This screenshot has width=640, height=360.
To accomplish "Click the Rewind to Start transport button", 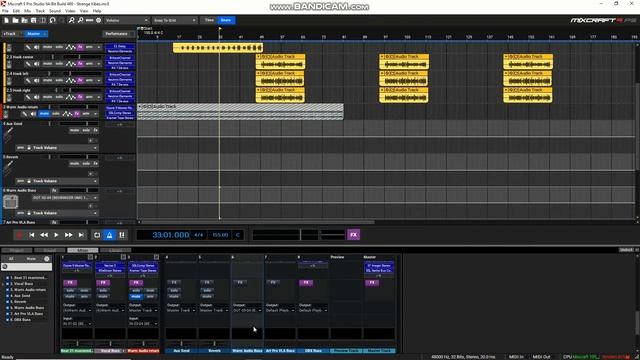I will (x=31, y=235).
